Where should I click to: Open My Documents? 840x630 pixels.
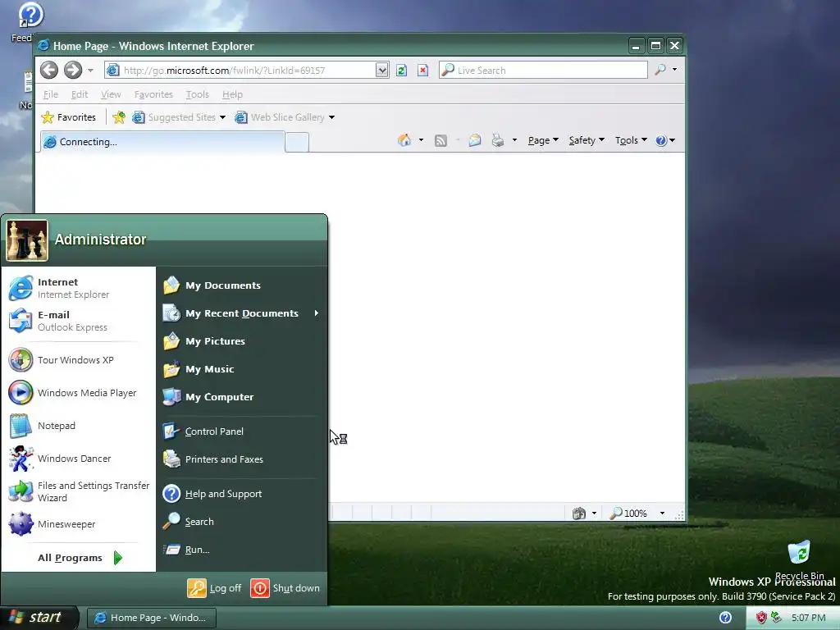tap(242, 285)
